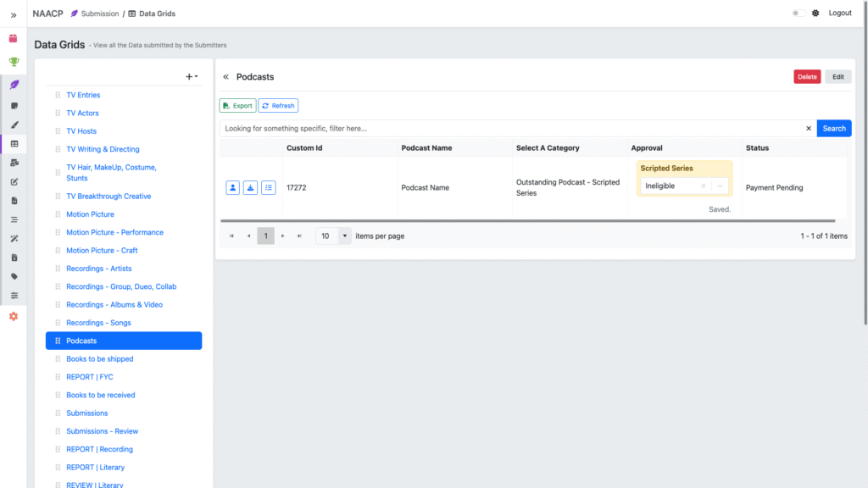Open the items per page dropdown
Screen dimensions: 868x488
[344, 236]
